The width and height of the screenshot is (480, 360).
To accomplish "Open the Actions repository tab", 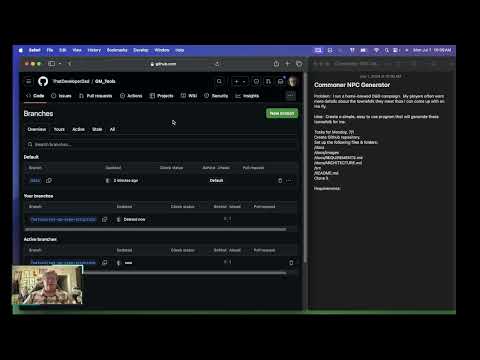I will coord(131,96).
